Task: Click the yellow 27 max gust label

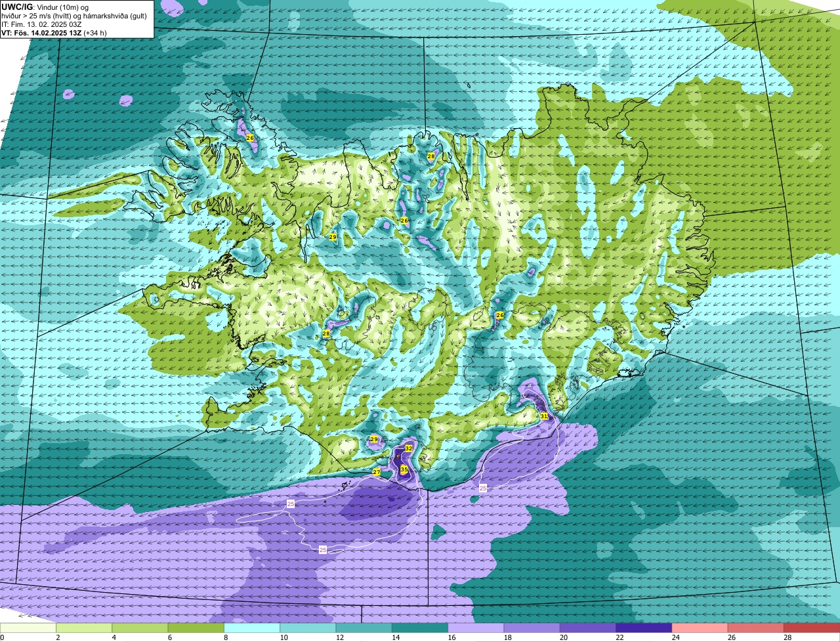Action: tap(377, 472)
